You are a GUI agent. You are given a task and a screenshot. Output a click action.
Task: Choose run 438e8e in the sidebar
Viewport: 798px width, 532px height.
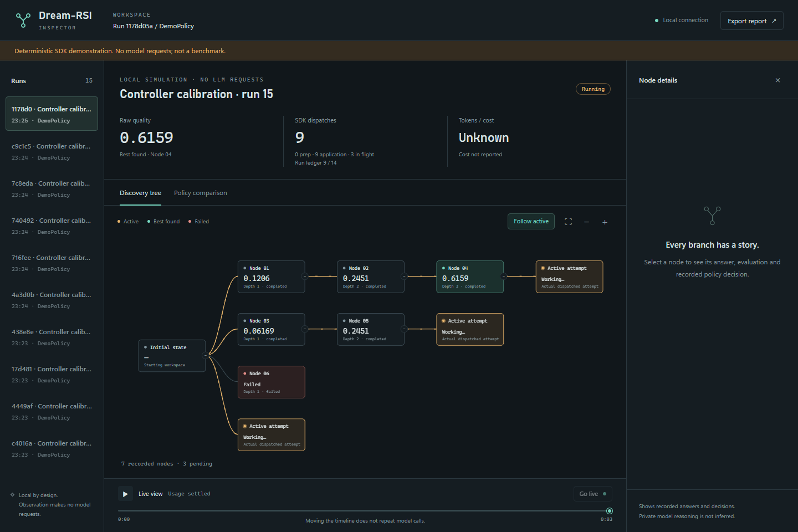click(52, 337)
